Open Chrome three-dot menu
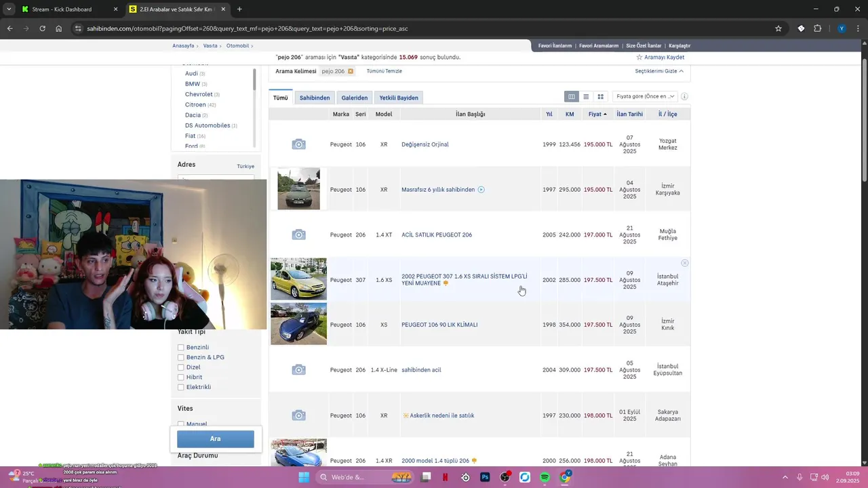The width and height of the screenshot is (868, 488). pyautogui.click(x=858, y=28)
